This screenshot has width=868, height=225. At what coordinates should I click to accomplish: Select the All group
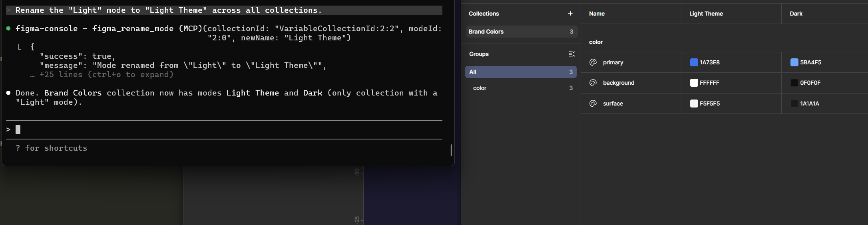point(521,72)
